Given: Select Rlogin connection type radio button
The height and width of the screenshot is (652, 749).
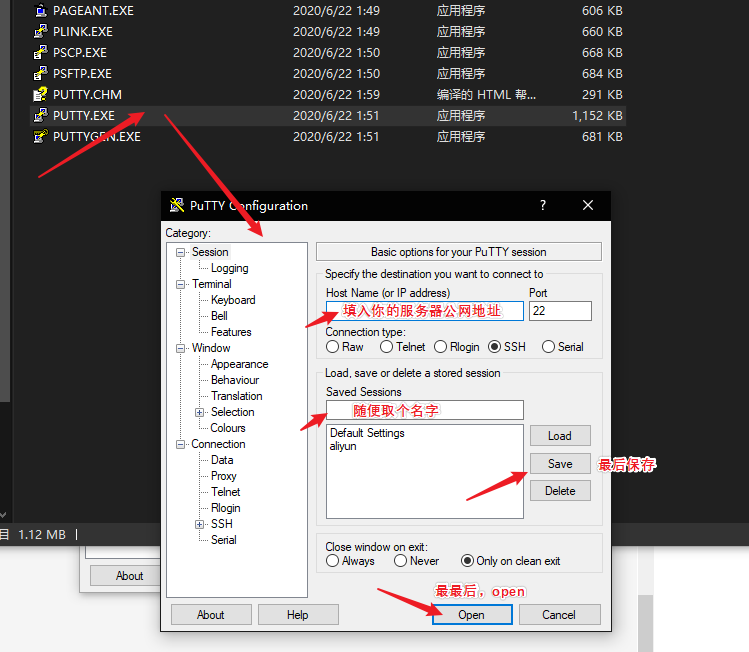Looking at the screenshot, I should coord(440,347).
